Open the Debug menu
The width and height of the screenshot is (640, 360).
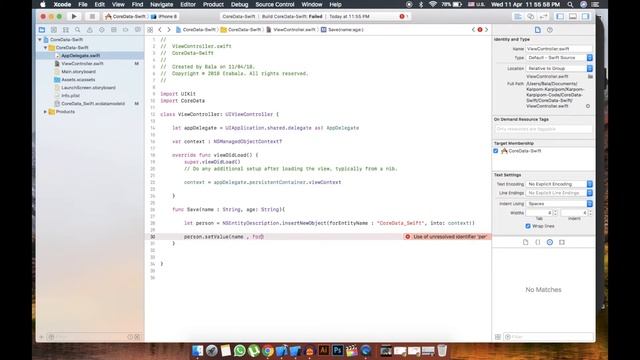(x=239, y=4)
